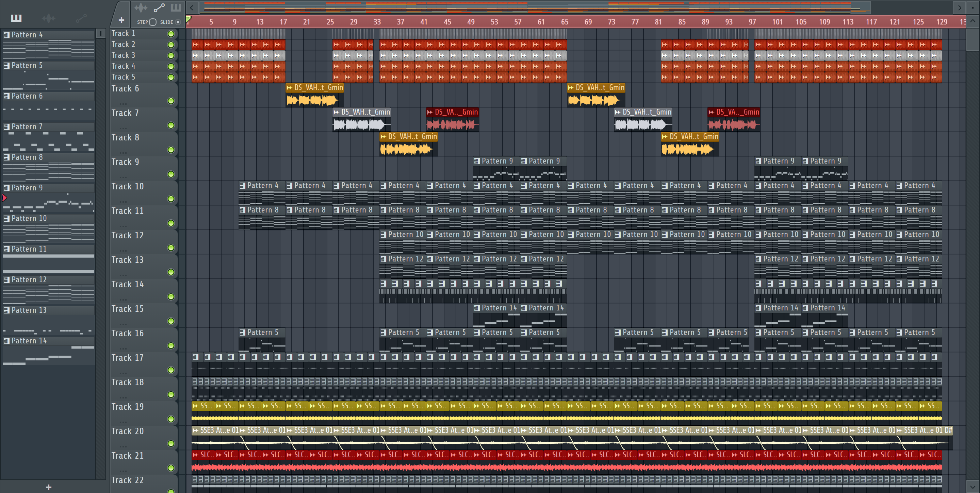This screenshot has width=980, height=493.
Task: Click the up arrow of the vertical scrollbar
Action: coord(973,21)
